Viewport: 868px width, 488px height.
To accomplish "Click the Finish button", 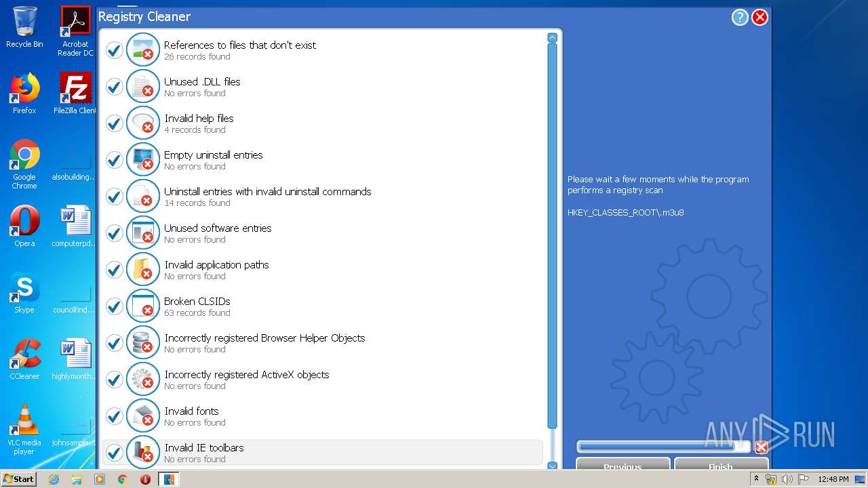I will 721,464.
